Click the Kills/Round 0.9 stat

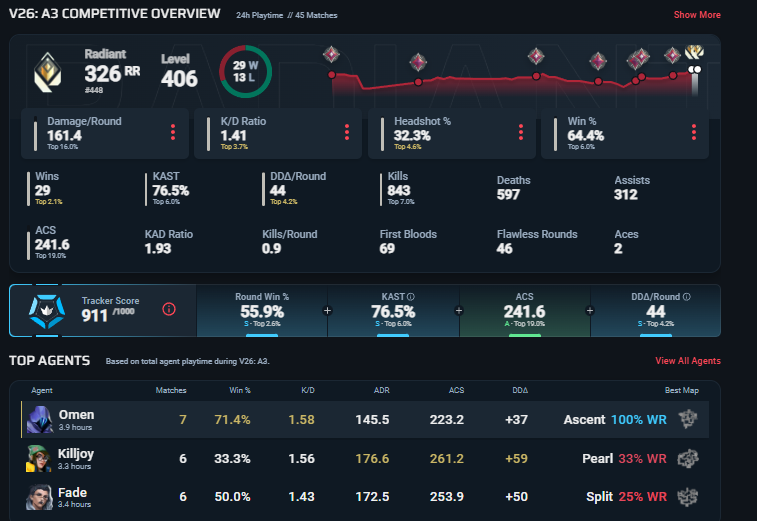pyautogui.click(x=290, y=241)
